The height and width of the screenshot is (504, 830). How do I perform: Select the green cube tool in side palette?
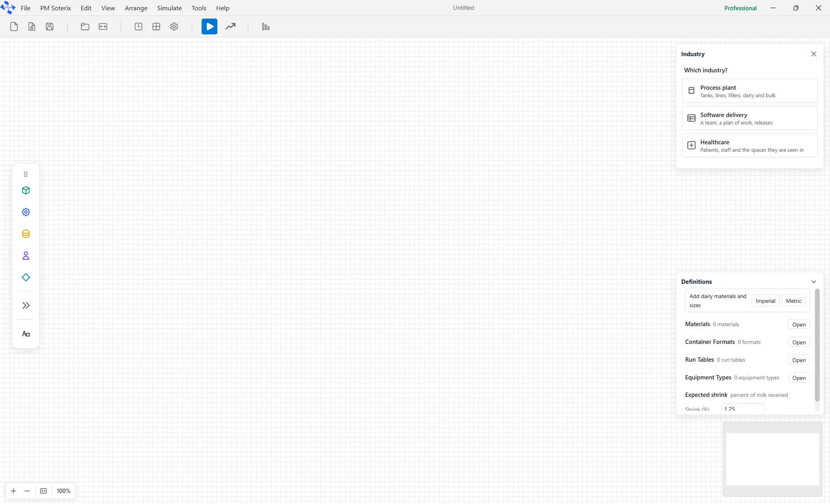(26, 191)
